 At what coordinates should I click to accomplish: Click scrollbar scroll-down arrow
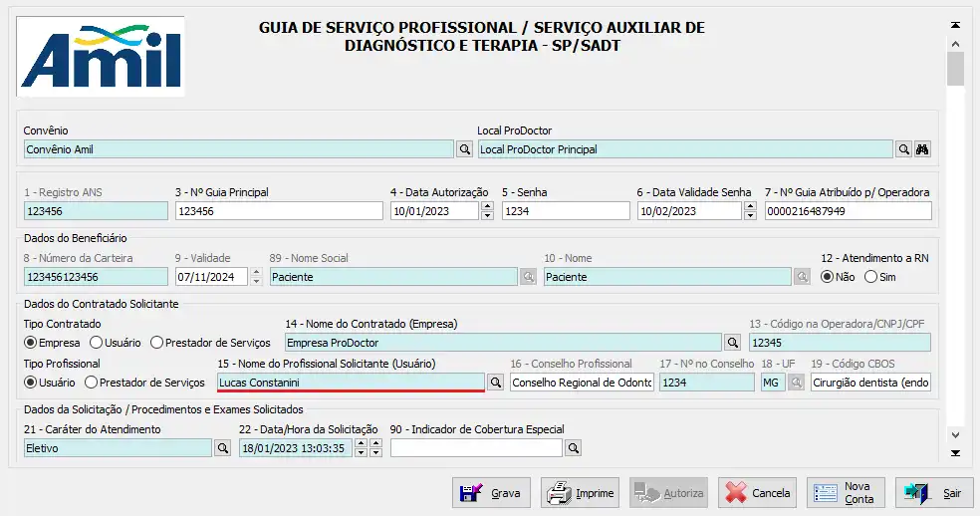click(x=956, y=434)
